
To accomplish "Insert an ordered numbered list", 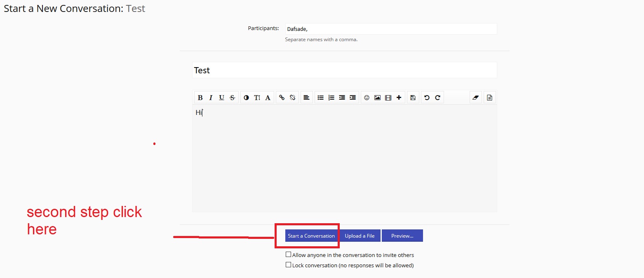I will click(x=331, y=98).
